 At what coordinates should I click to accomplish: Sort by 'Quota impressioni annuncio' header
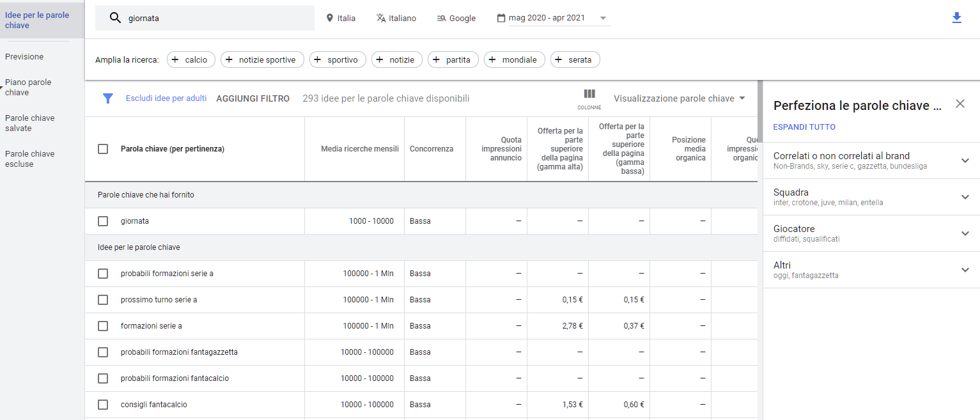[502, 149]
